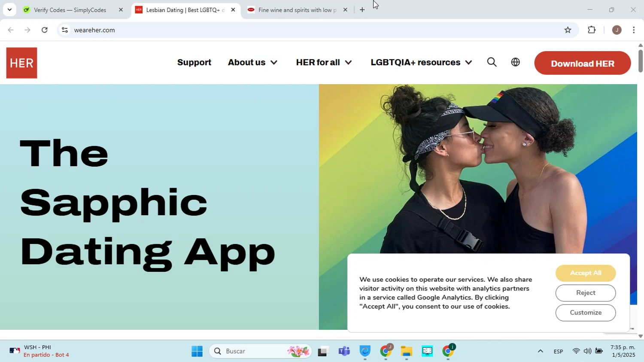The height and width of the screenshot is (362, 644).
Task: Close the Lesbian Dating tab
Action: click(233, 9)
